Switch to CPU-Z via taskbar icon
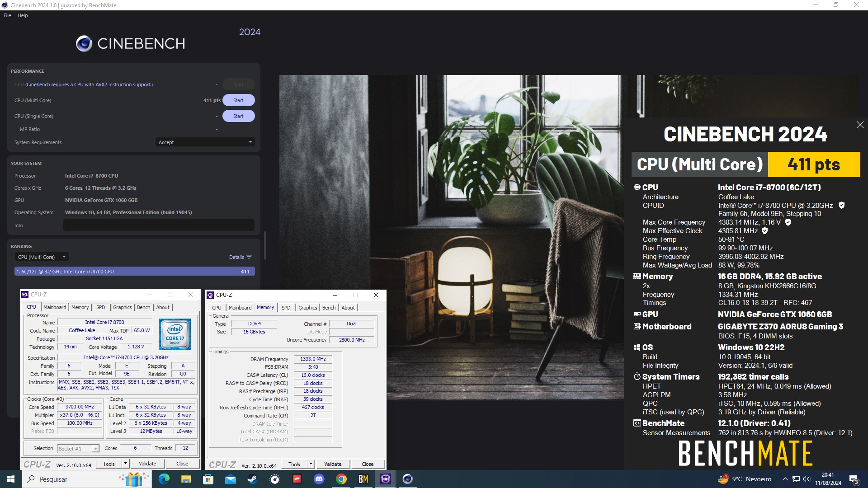The height and width of the screenshot is (488, 868). pyautogui.click(x=386, y=479)
